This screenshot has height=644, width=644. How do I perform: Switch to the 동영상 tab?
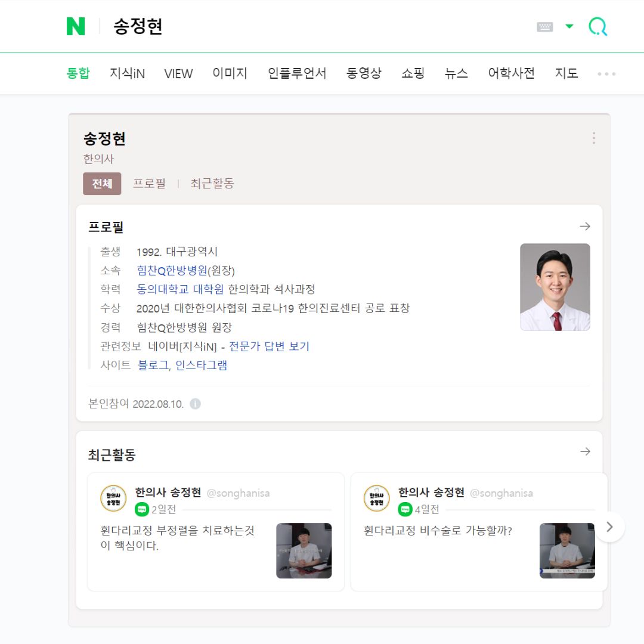click(x=364, y=73)
